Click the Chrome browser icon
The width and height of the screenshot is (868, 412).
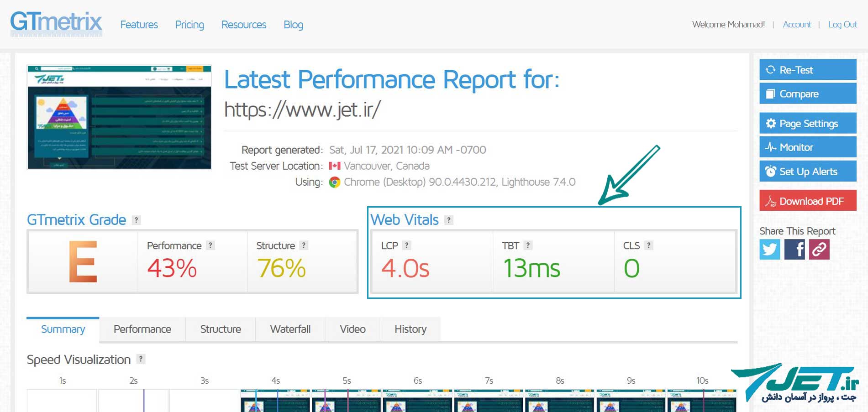click(335, 183)
